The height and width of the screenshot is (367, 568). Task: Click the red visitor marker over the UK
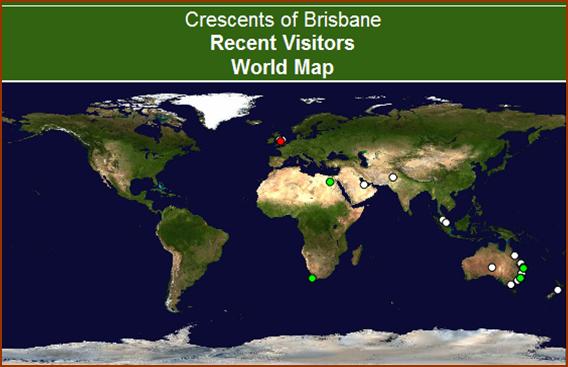coord(280,141)
